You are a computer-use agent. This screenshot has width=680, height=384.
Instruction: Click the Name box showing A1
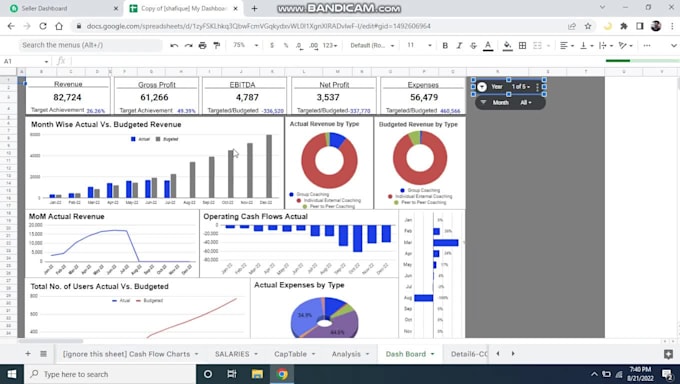coord(26,61)
